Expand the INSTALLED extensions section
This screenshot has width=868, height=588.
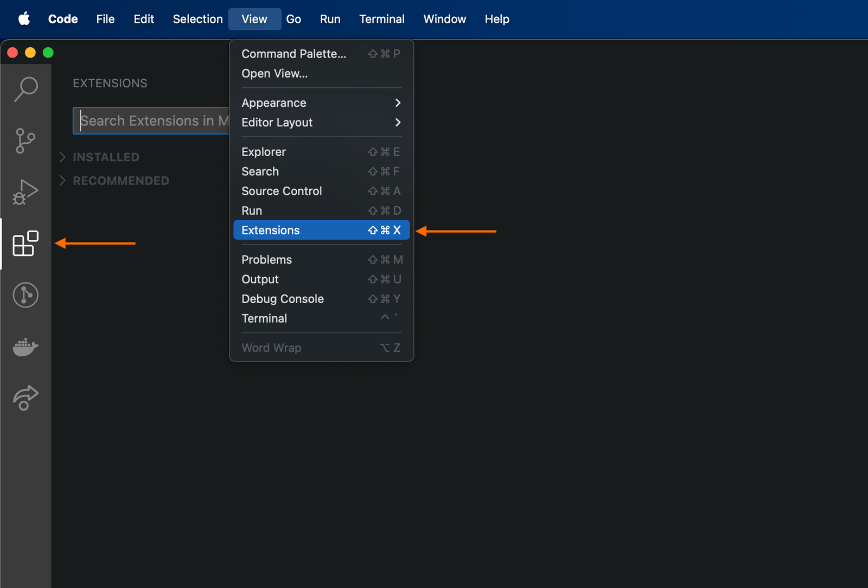(x=106, y=157)
